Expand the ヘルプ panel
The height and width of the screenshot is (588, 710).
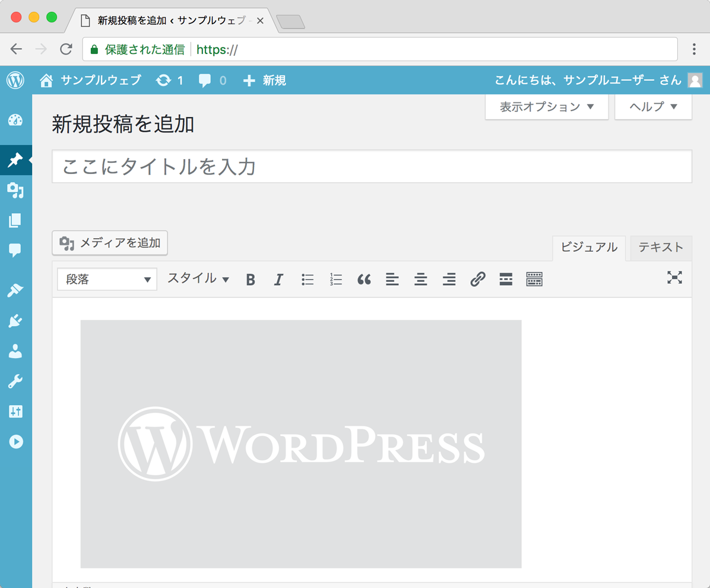click(653, 107)
